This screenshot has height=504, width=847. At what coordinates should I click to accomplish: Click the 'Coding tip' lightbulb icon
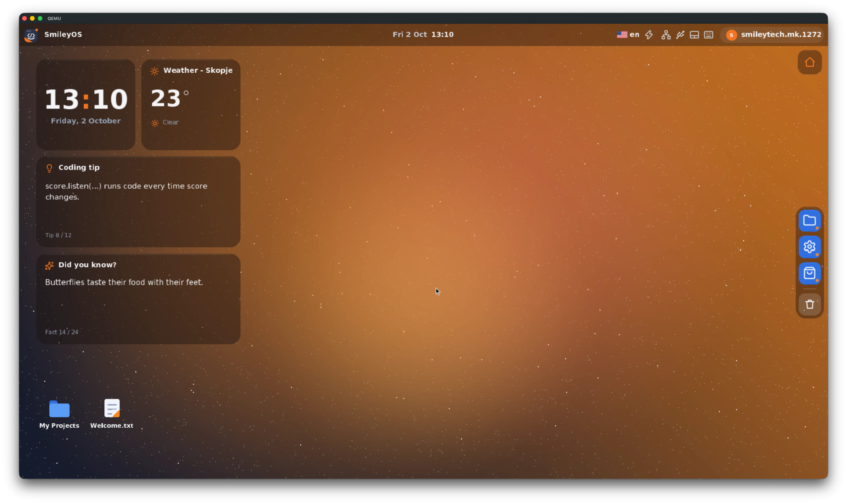point(49,168)
